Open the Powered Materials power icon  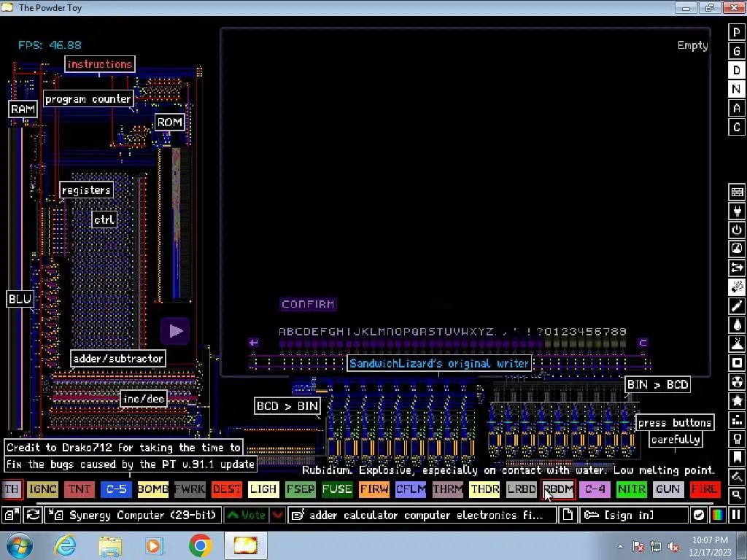coord(737,230)
